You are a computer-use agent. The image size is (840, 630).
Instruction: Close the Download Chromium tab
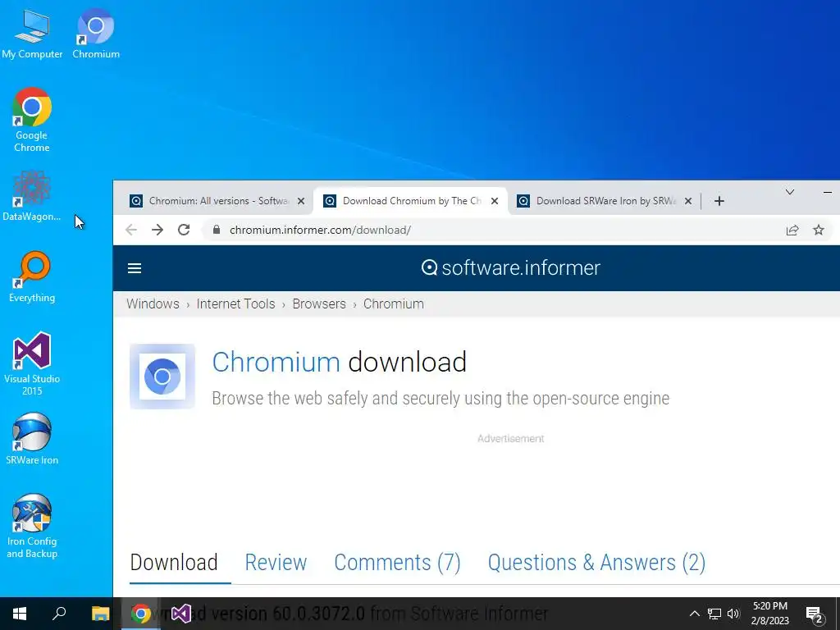coord(495,201)
